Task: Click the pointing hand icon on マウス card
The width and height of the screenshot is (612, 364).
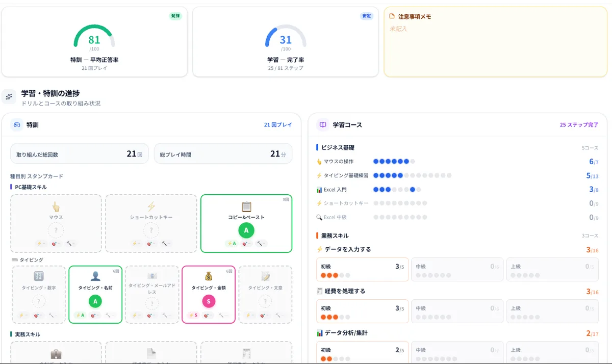Action: click(56, 206)
